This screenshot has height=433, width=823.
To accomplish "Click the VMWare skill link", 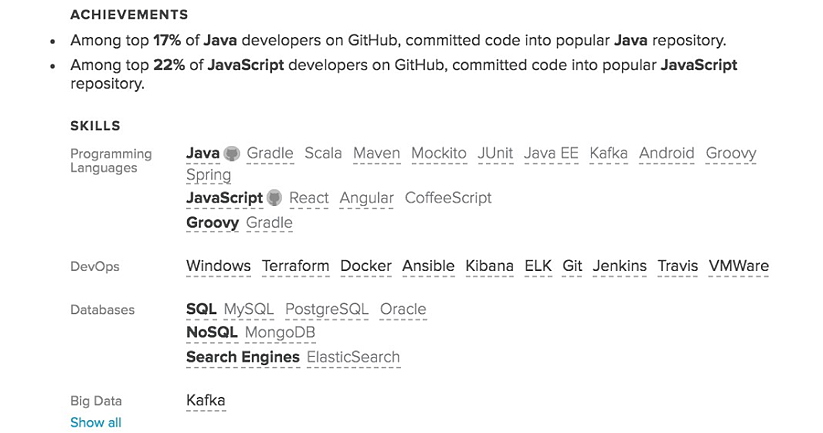I will click(739, 266).
